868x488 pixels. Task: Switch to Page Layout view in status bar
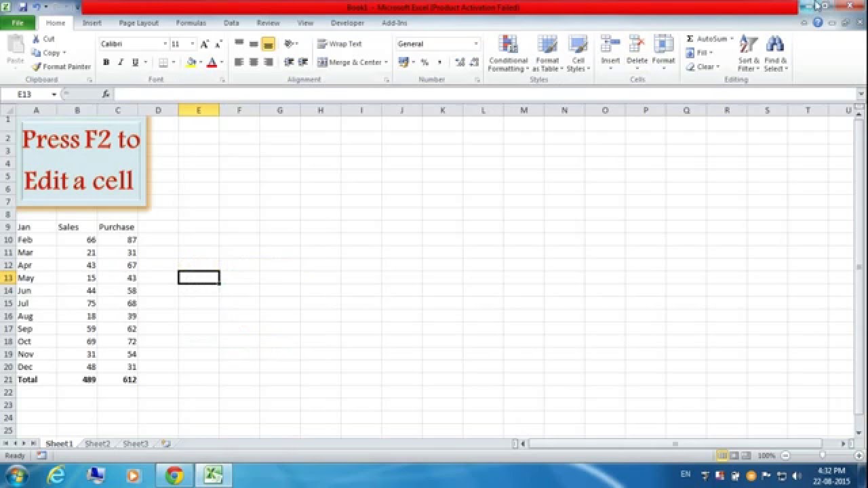click(x=734, y=456)
